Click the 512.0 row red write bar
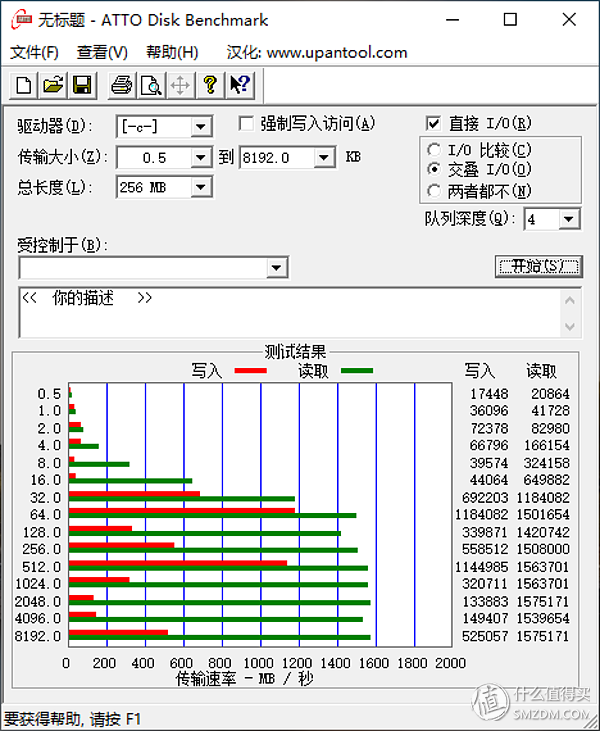Viewport: 600px width, 731px height. (x=178, y=563)
